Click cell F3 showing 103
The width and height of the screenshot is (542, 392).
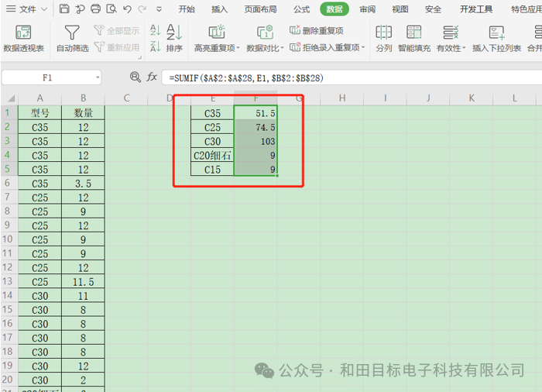[256, 141]
